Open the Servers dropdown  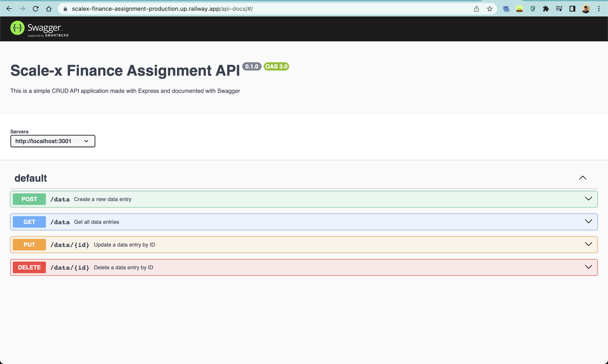coord(53,141)
